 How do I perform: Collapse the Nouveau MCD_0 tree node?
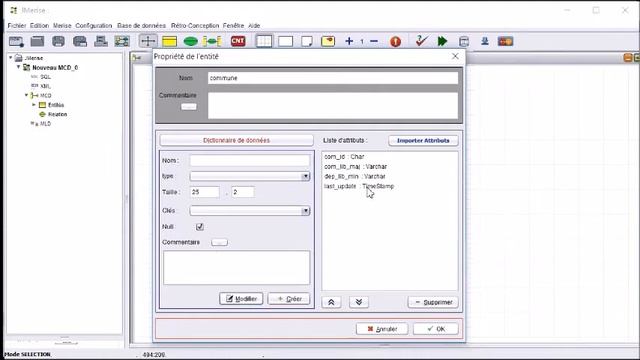(x=18, y=67)
